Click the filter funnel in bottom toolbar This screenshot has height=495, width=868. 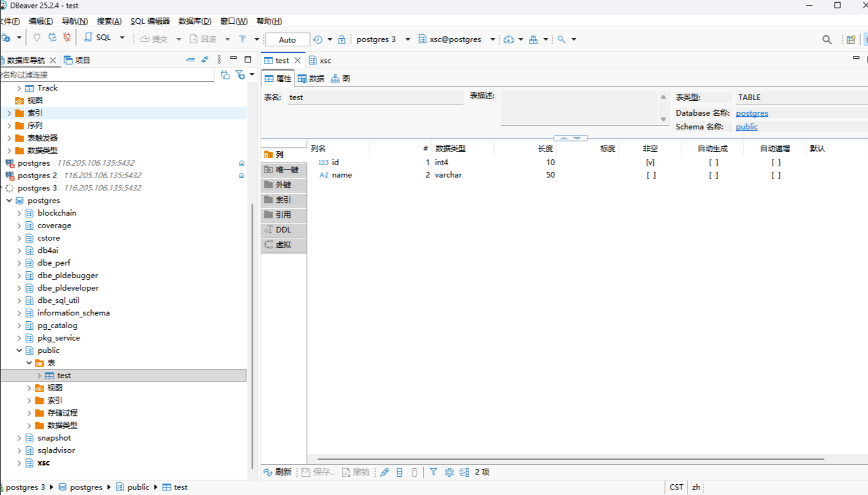point(433,472)
